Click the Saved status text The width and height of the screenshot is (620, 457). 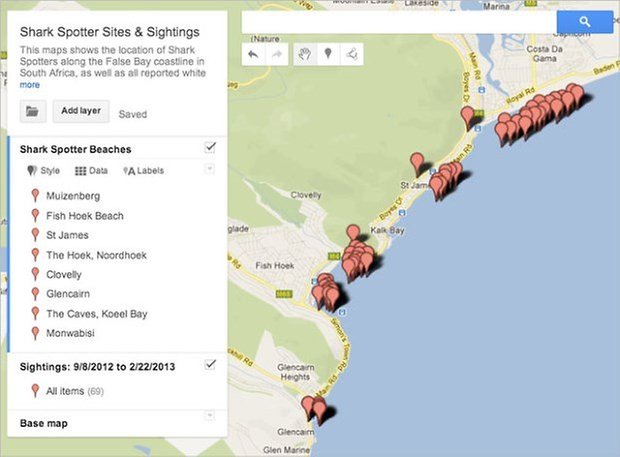click(133, 114)
